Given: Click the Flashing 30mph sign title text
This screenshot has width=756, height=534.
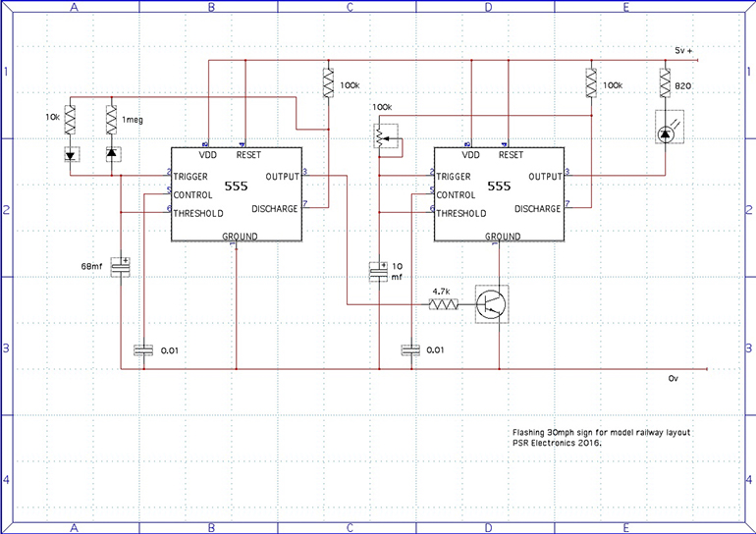Looking at the screenshot, I should [x=602, y=432].
